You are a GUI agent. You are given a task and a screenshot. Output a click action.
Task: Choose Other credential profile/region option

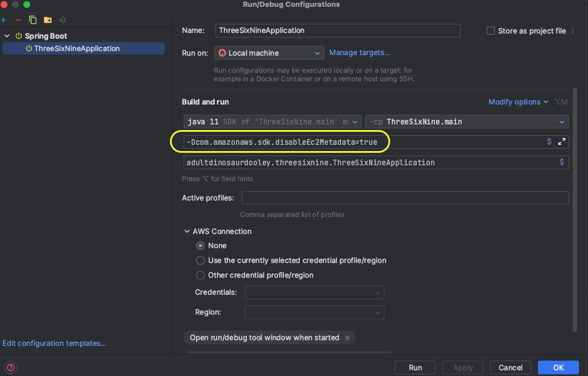(x=200, y=275)
